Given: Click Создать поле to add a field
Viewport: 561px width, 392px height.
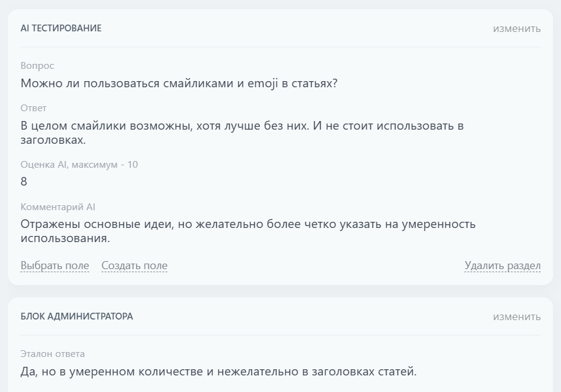Looking at the screenshot, I should click(133, 265).
